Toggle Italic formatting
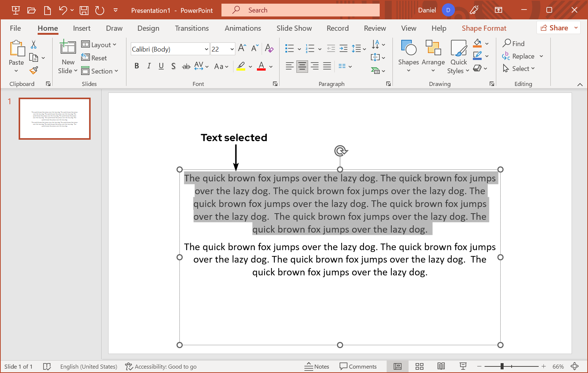This screenshot has width=588, height=373. click(149, 66)
